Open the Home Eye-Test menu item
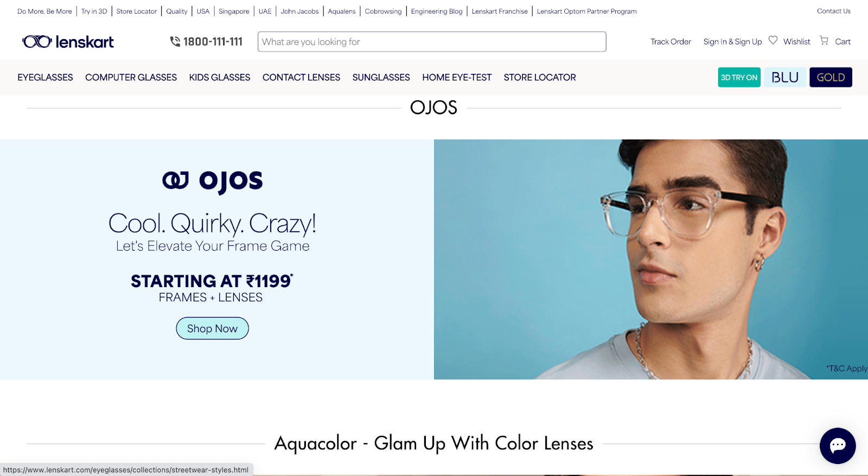The height and width of the screenshot is (476, 868). 457,77
